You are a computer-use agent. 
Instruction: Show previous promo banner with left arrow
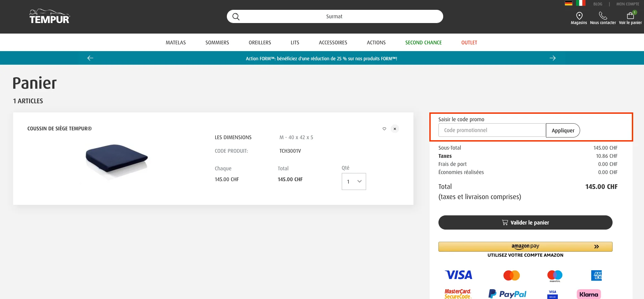90,58
